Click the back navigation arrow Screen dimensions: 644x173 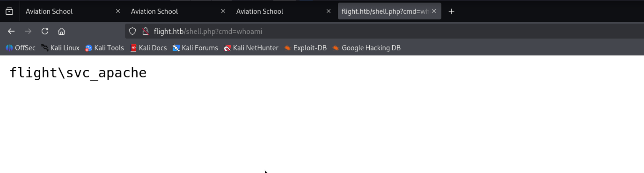coord(11,32)
